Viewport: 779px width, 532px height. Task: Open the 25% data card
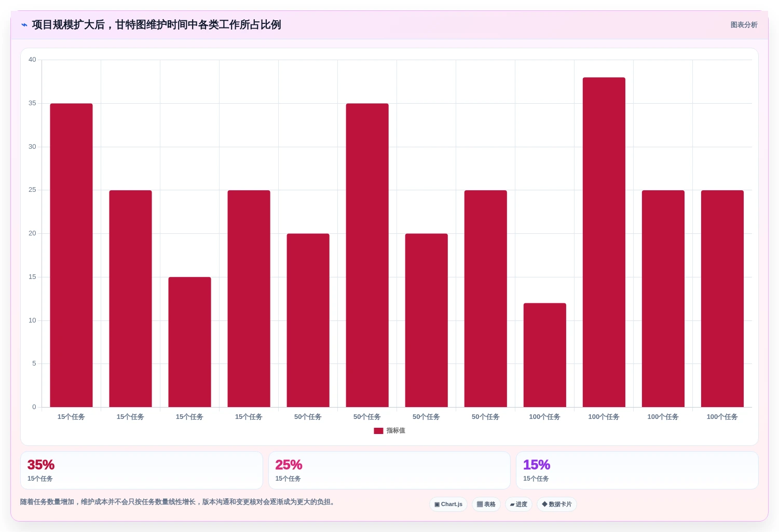point(389,470)
